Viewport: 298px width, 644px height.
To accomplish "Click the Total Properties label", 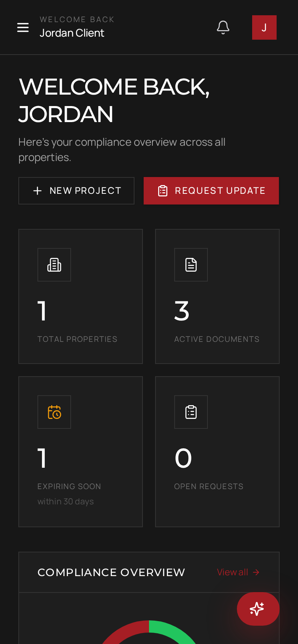I will (x=77, y=339).
